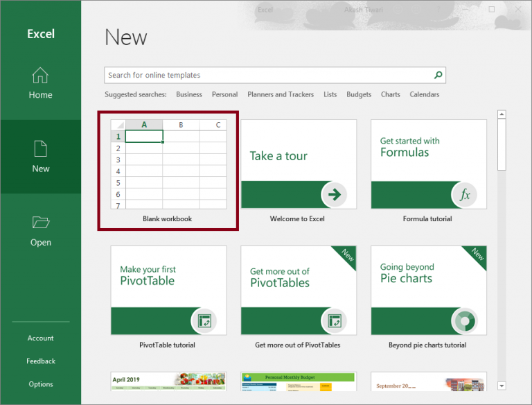Open the Options menu item

40,384
